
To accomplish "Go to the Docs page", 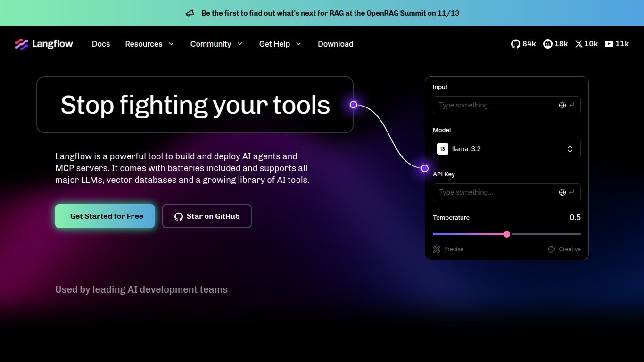I will [101, 44].
